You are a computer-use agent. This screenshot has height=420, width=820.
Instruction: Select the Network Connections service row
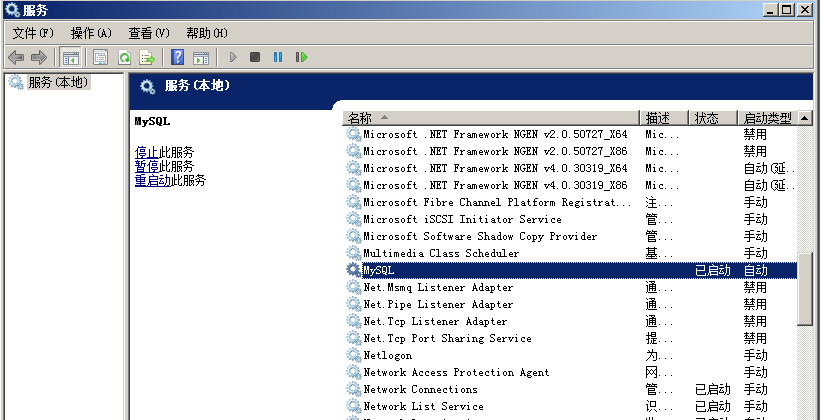click(x=571, y=389)
